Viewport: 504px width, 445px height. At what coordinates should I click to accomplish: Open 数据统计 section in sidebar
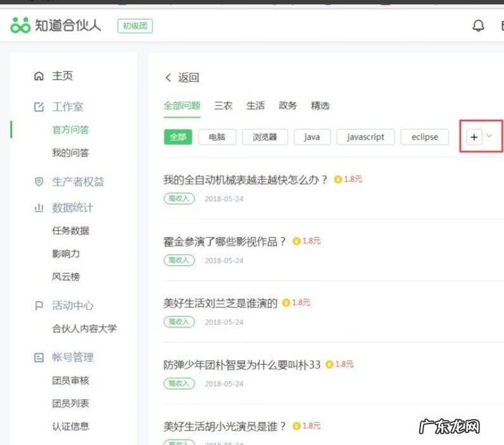[x=73, y=208]
